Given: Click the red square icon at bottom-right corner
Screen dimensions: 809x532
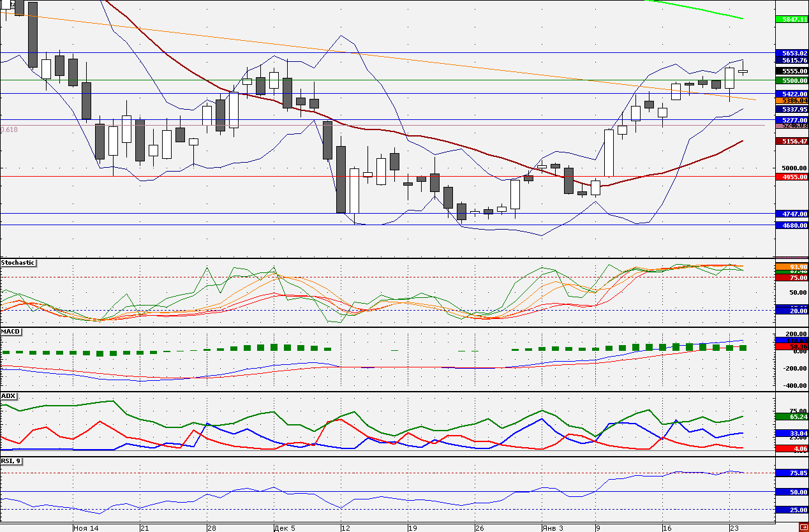Looking at the screenshot, I should point(803,527).
